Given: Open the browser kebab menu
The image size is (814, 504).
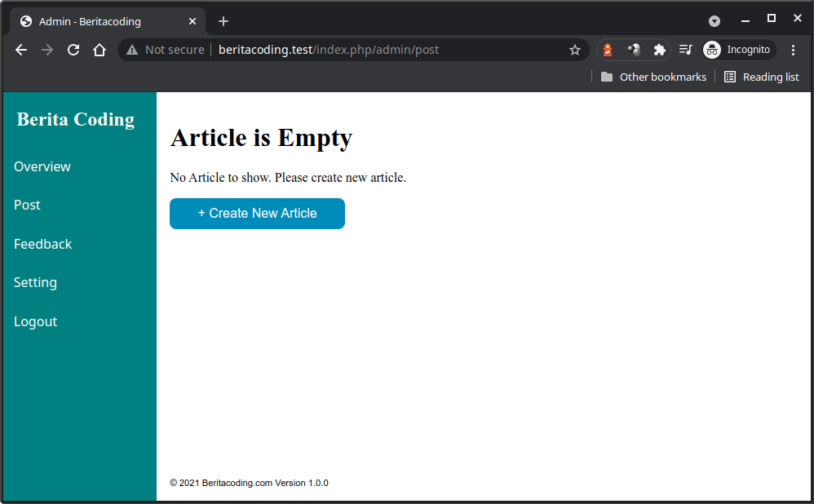Looking at the screenshot, I should click(794, 50).
